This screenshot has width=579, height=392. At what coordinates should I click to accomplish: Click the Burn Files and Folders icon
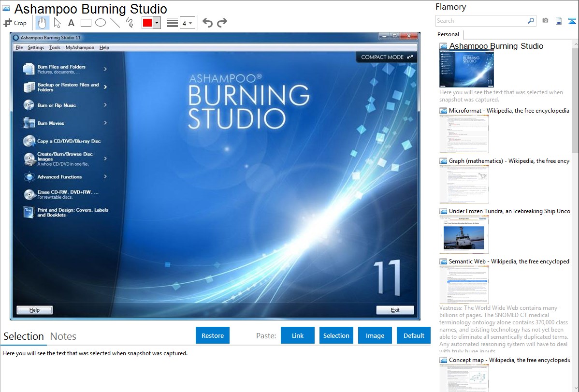(29, 69)
